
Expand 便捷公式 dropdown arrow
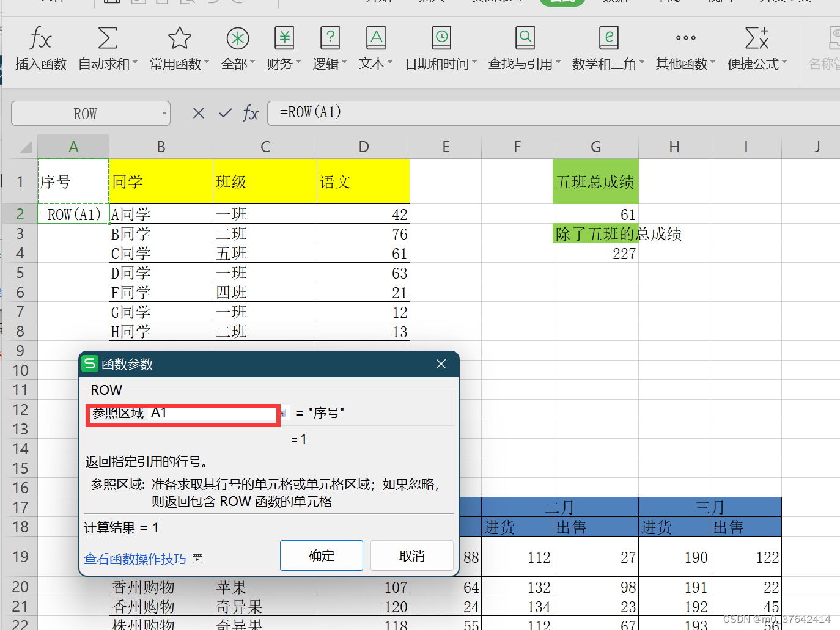coord(784,63)
